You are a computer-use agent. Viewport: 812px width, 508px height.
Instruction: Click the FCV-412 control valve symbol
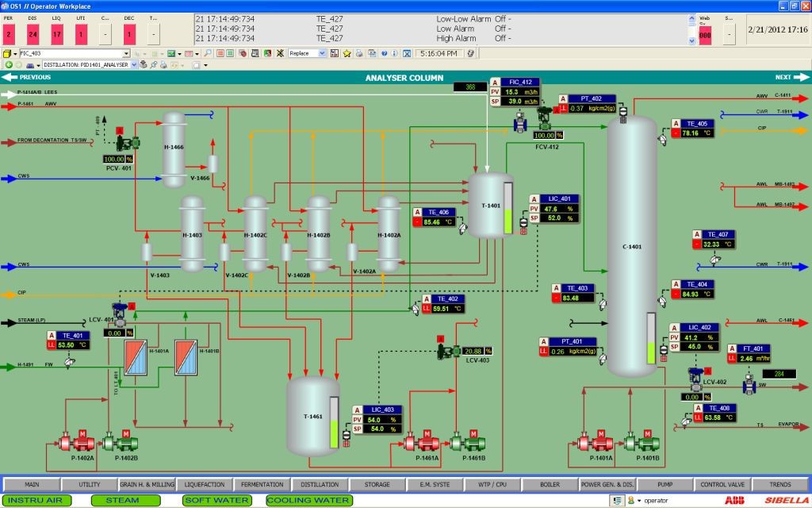tap(546, 121)
